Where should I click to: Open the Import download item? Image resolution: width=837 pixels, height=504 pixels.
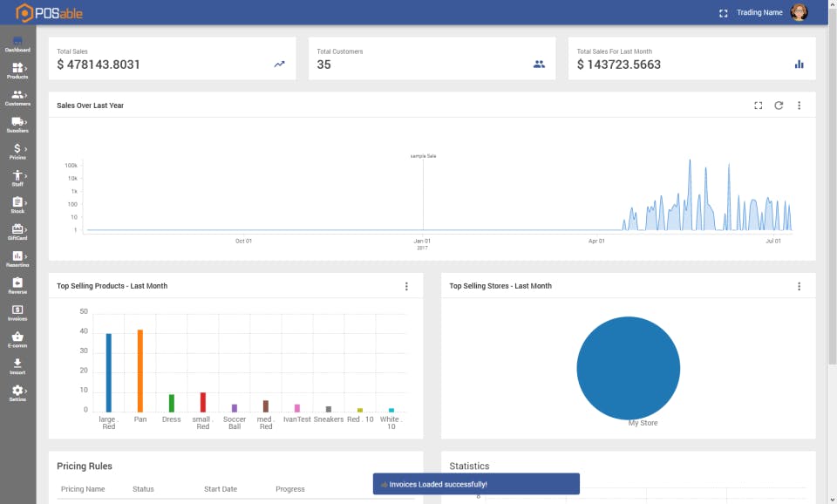pyautogui.click(x=17, y=367)
